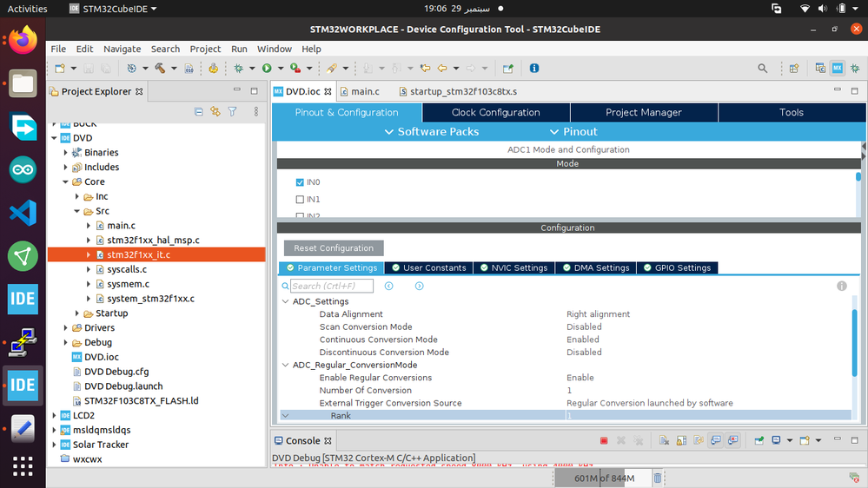Open the Project menu
Viewport: 868px width, 488px height.
pyautogui.click(x=205, y=49)
